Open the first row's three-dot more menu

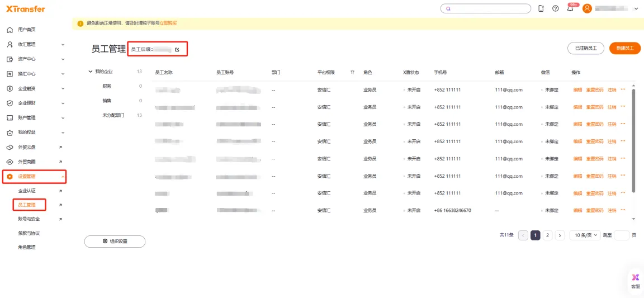click(623, 89)
